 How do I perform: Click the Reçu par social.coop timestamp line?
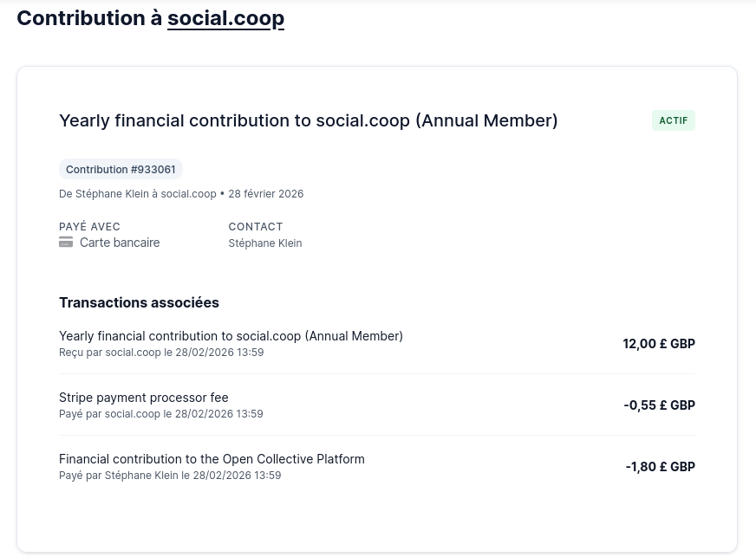pyautogui.click(x=161, y=353)
